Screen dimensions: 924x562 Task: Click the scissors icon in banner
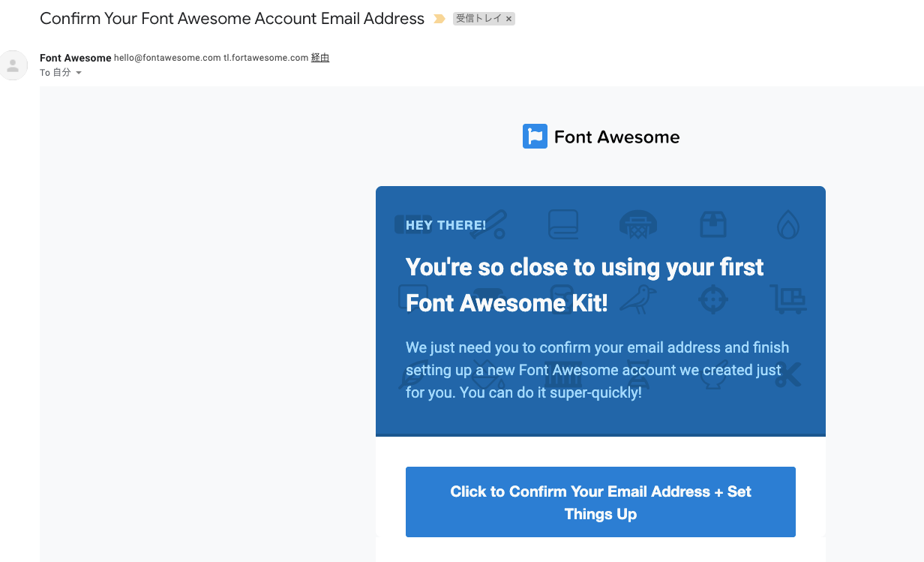coord(788,374)
